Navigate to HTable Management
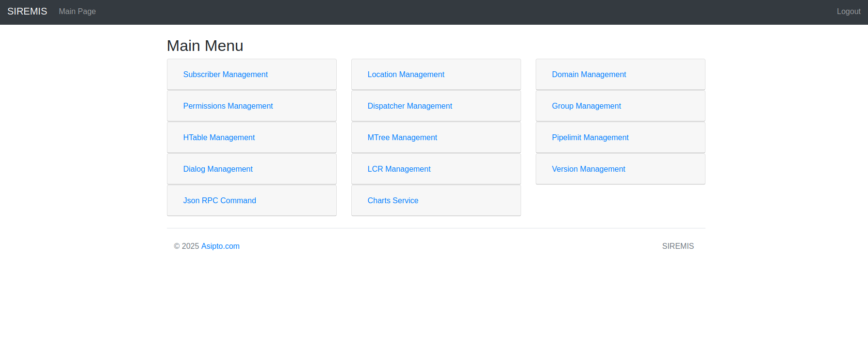The width and height of the screenshot is (868, 356). (219, 137)
